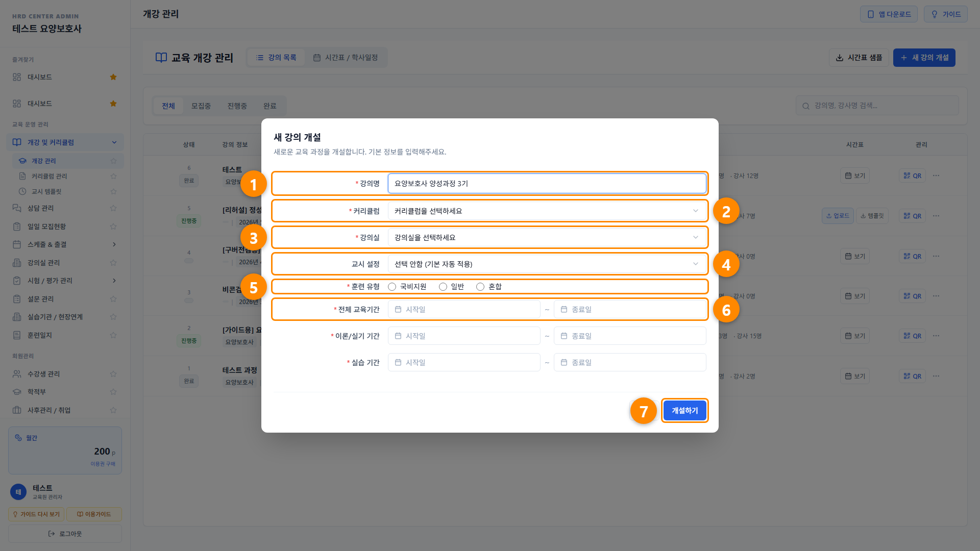Open the 교시 설정 dropdown
Image resolution: width=980 pixels, height=551 pixels.
pyautogui.click(x=547, y=264)
